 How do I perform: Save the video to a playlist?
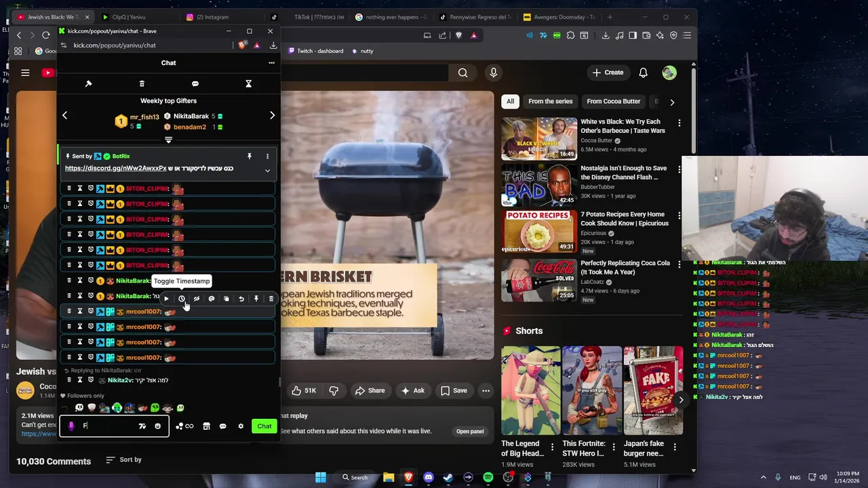(454, 390)
